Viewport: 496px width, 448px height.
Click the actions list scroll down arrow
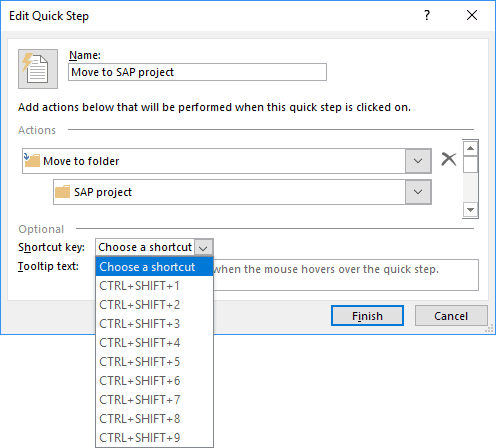[x=470, y=210]
